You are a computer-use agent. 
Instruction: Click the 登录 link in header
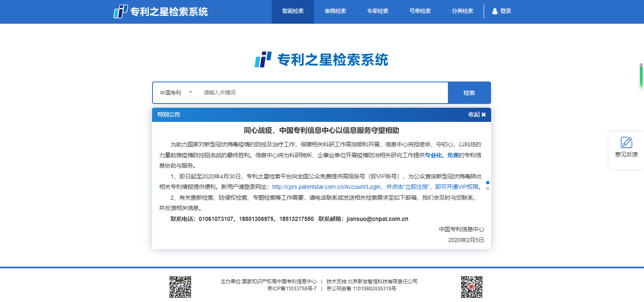[x=506, y=11]
